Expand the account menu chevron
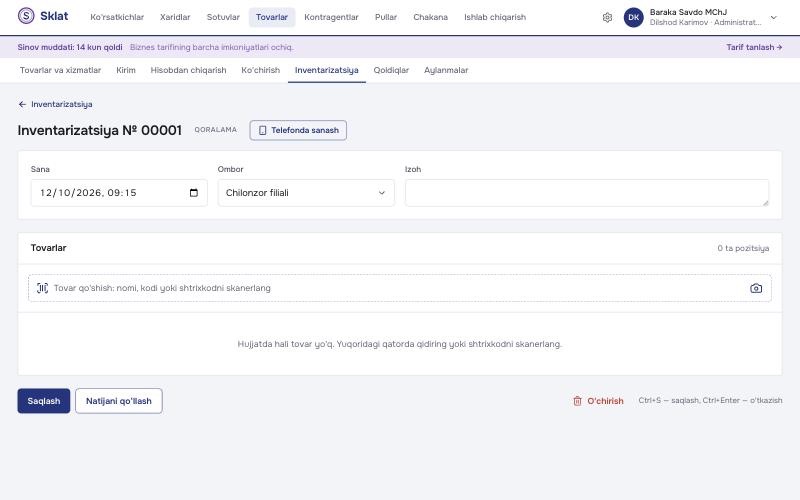 point(773,17)
